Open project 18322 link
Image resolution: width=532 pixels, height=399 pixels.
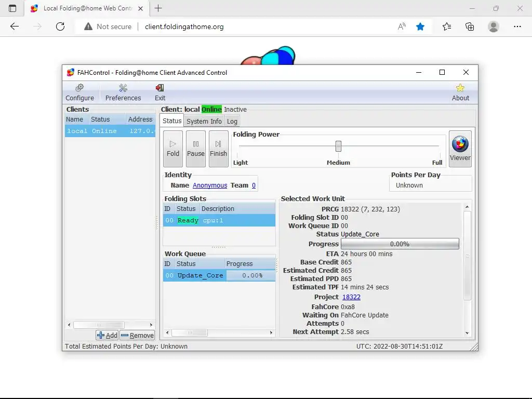pos(351,297)
